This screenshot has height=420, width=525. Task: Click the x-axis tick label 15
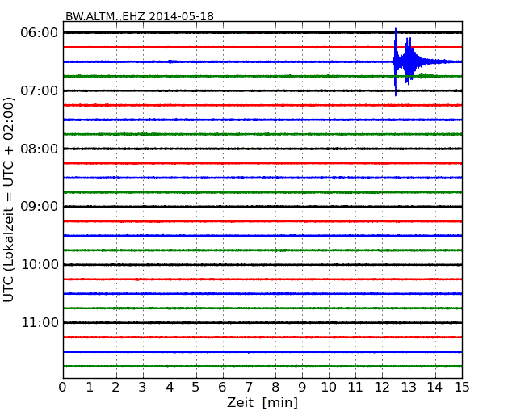[462, 387]
